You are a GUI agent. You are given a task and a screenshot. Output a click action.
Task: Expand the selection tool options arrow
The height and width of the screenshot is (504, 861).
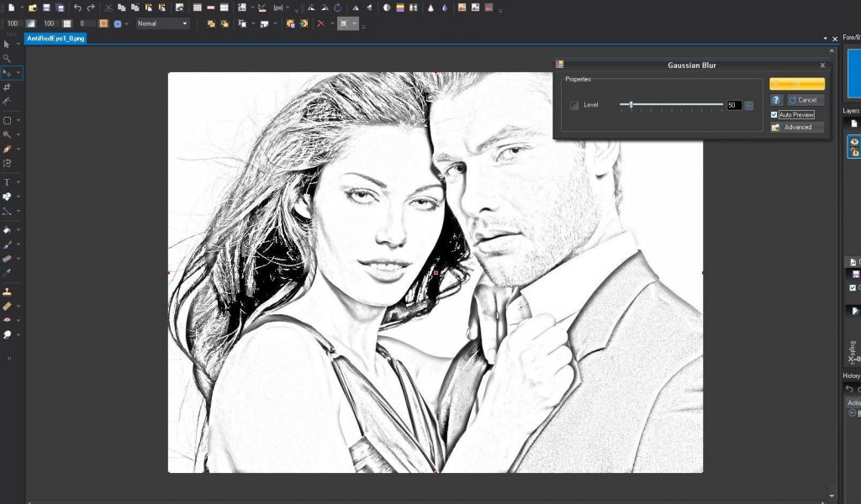tap(18, 119)
